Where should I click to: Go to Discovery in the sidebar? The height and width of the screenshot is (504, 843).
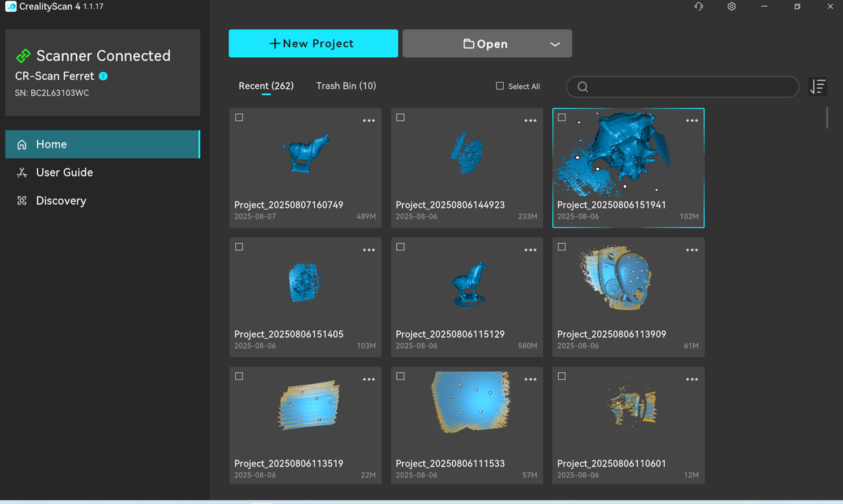coord(61,201)
